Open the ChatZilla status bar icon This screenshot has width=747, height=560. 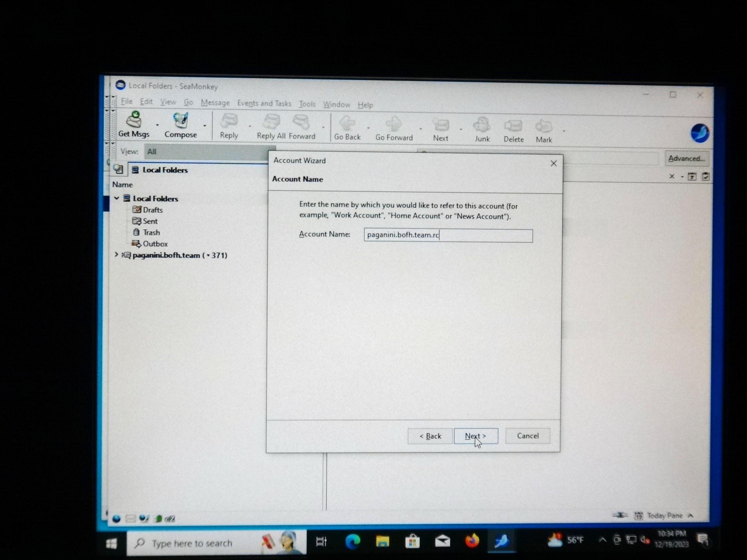pos(169,519)
